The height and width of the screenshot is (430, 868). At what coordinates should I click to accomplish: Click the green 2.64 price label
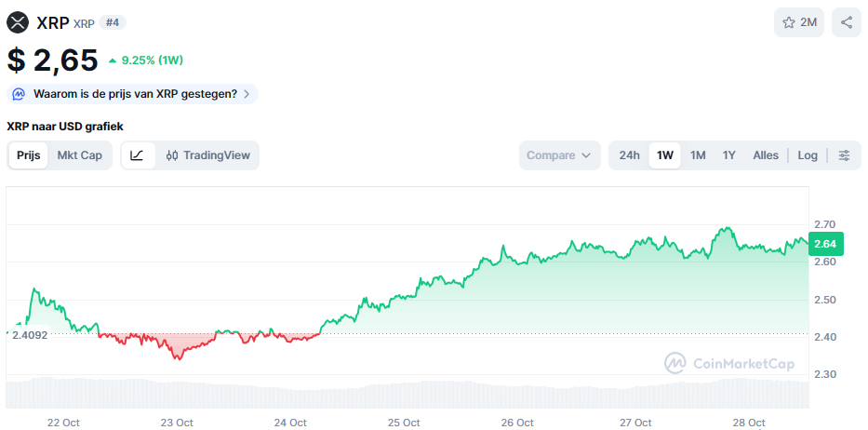[x=825, y=244]
